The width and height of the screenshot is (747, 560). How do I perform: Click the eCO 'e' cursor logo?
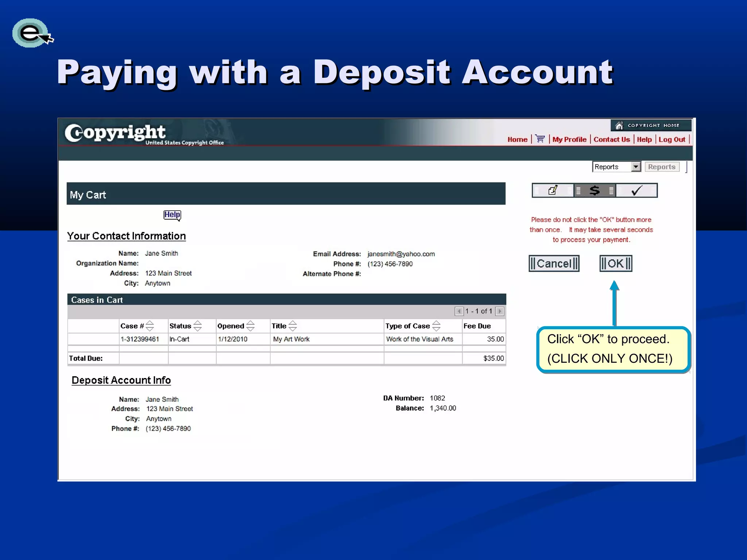click(32, 33)
